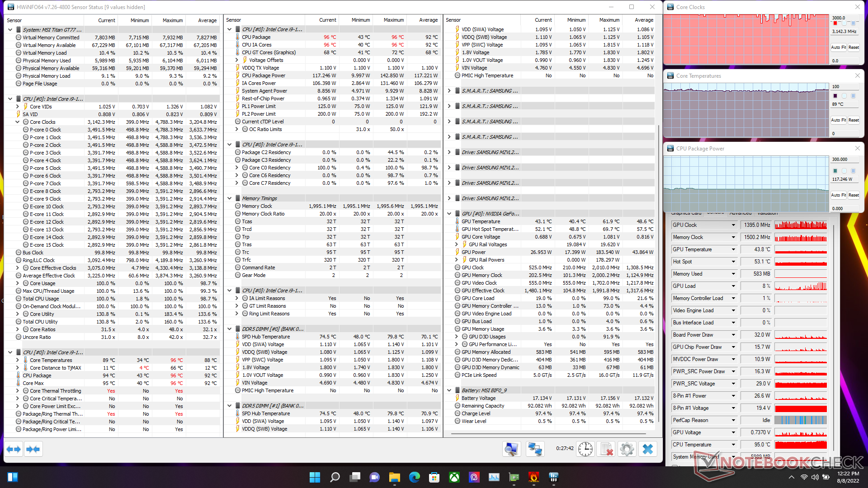This screenshot has height=488, width=868.
Task: Collapse the Memory Timings section
Action: [230, 198]
